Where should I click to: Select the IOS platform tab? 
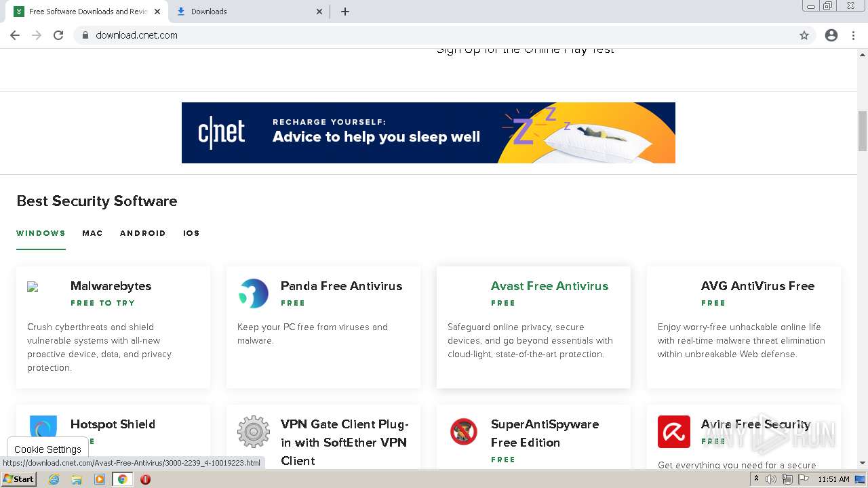[x=191, y=233]
